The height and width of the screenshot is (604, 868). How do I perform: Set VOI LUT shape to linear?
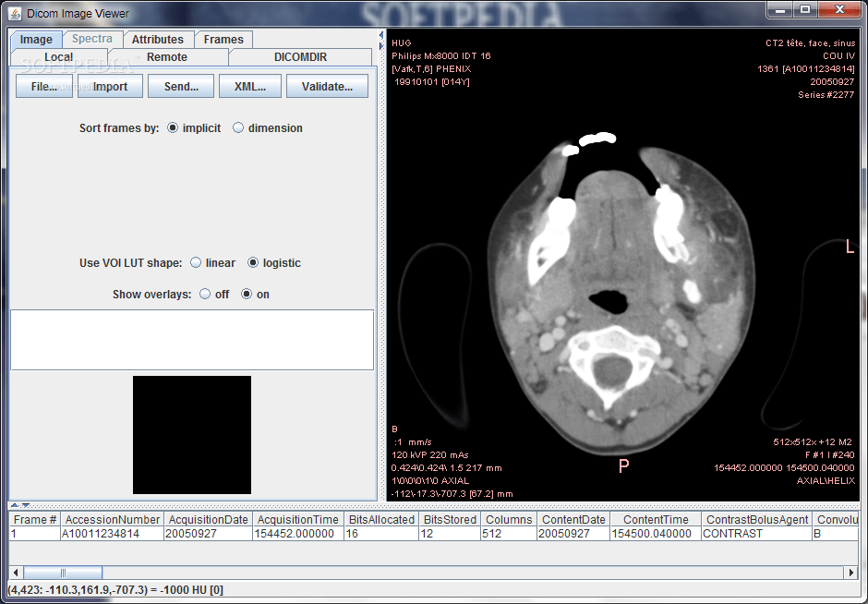[195, 262]
